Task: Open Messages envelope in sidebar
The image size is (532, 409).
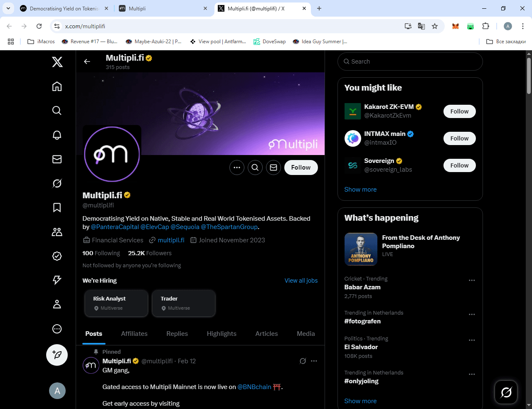Action: (57, 159)
